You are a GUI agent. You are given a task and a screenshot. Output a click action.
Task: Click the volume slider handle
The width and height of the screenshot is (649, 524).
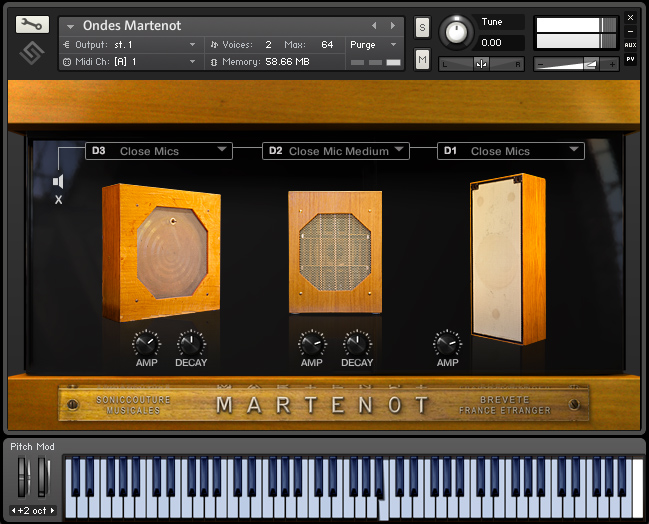[x=590, y=64]
